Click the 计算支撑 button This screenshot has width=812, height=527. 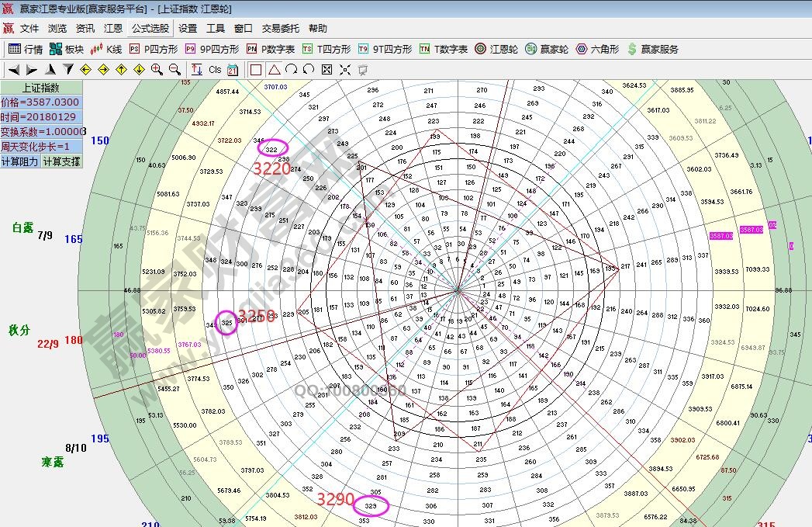click(61, 161)
